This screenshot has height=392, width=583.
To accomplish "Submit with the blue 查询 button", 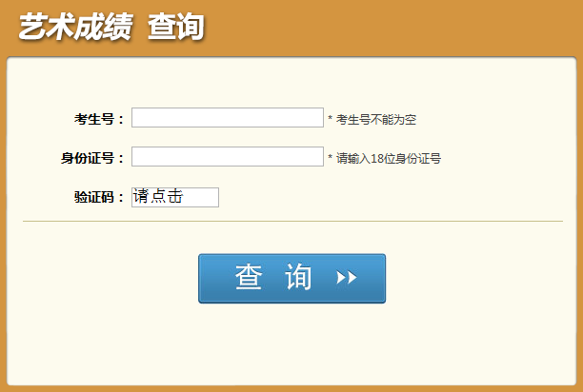I will (291, 279).
